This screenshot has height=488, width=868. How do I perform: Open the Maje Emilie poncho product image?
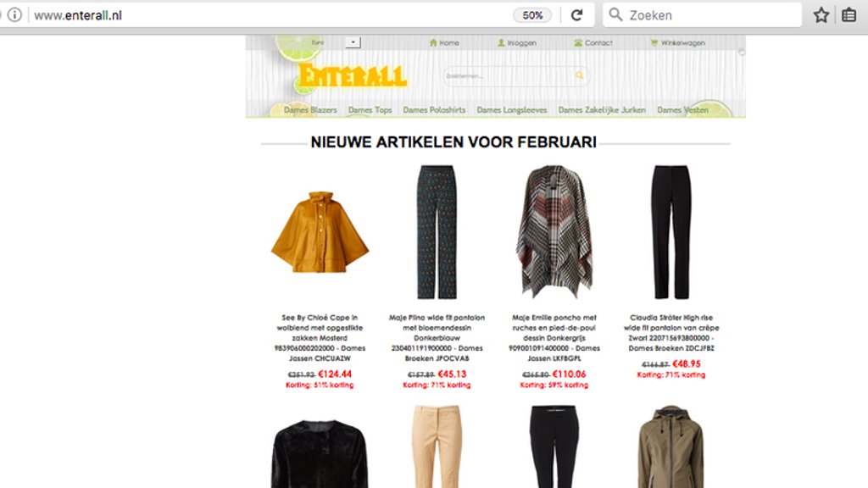coord(554,232)
